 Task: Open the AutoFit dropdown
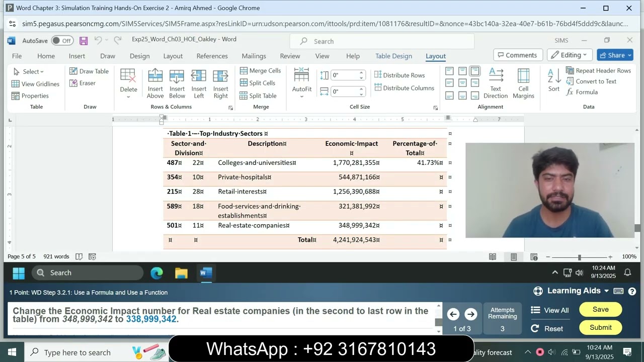click(302, 84)
